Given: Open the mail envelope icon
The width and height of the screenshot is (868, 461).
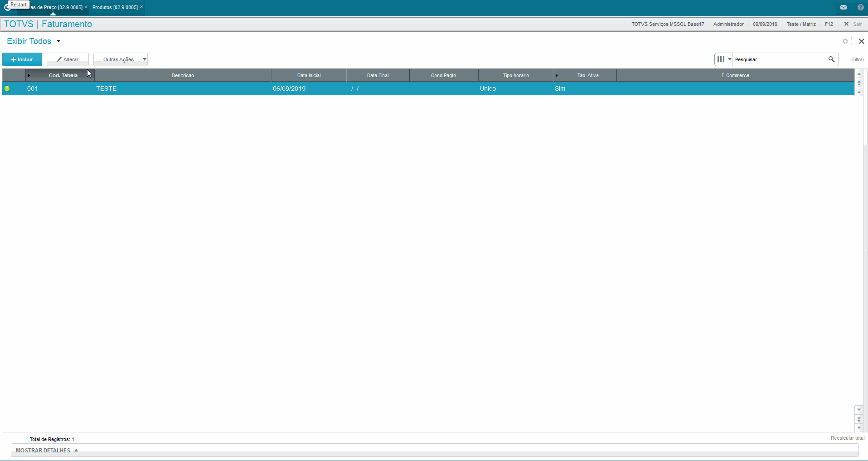Looking at the screenshot, I should pos(844,7).
